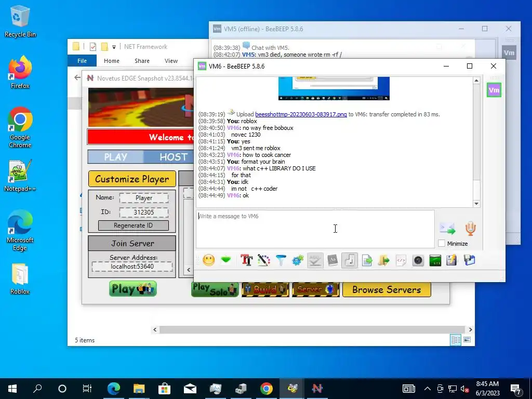Click the green chalkboard icon
Image resolution: width=532 pixels, height=399 pixels.
pos(435,260)
